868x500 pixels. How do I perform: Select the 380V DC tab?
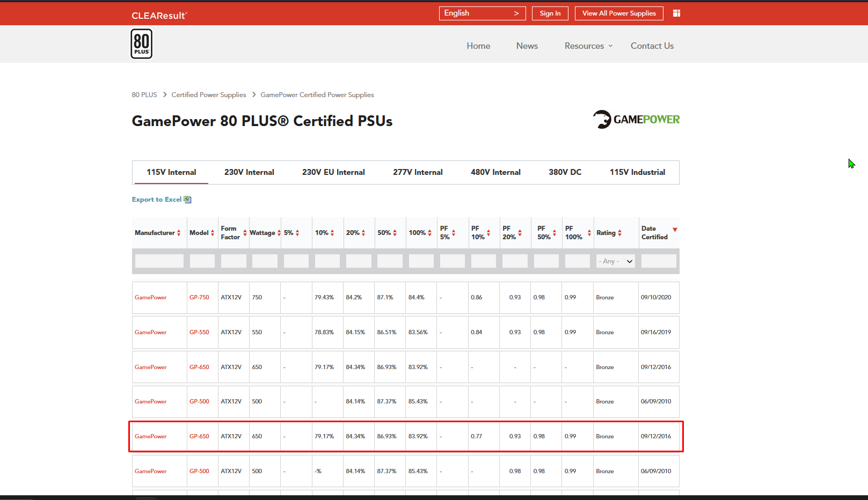click(565, 172)
